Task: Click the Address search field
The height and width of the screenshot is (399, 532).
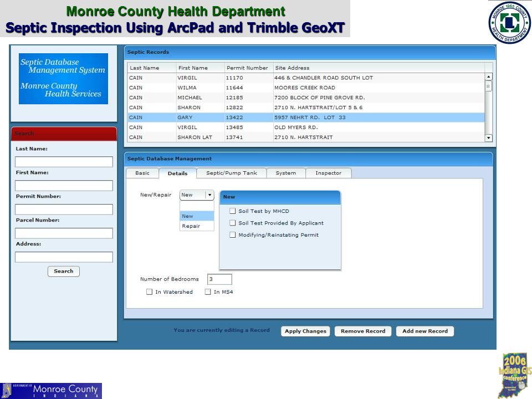Action: coord(64,257)
